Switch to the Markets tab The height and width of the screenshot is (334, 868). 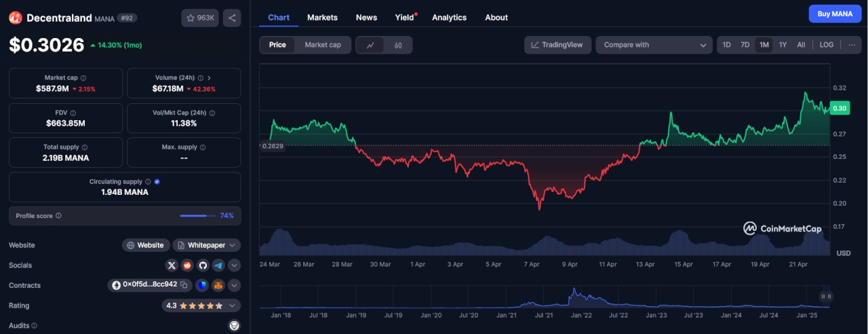322,18
